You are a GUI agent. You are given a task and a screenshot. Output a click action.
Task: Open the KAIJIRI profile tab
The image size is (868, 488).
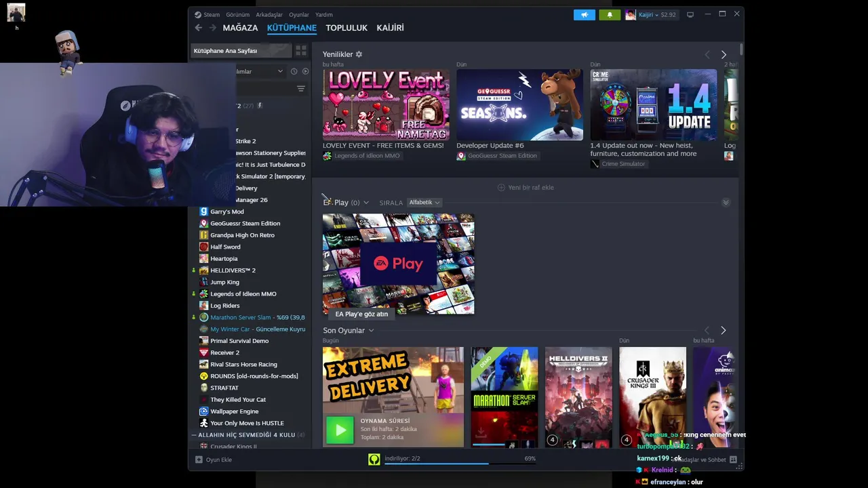tap(390, 28)
